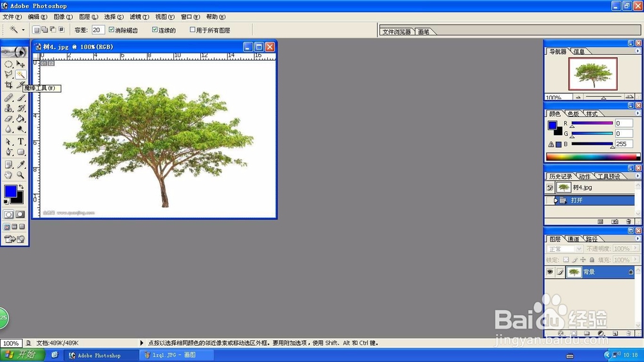The image size is (644, 362).
Task: Switch to the 通道 channels tab
Action: [x=573, y=239]
